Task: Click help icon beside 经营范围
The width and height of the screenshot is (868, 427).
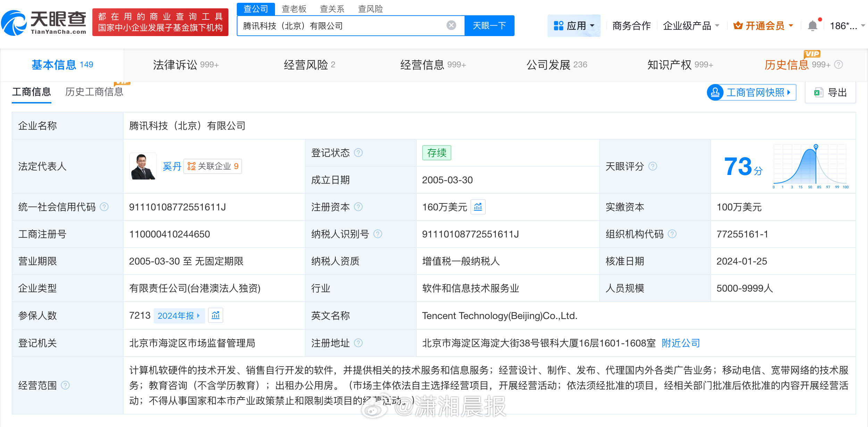Action: [x=65, y=385]
